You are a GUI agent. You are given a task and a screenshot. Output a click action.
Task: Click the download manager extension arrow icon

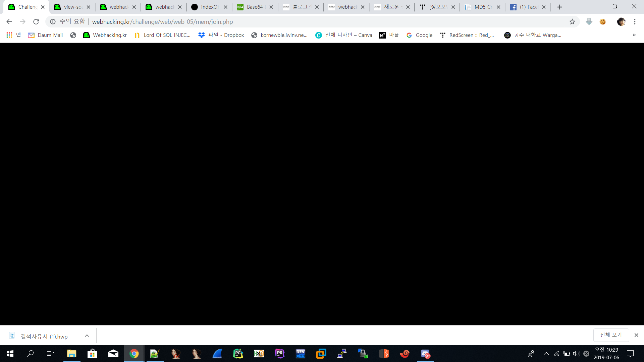click(589, 22)
